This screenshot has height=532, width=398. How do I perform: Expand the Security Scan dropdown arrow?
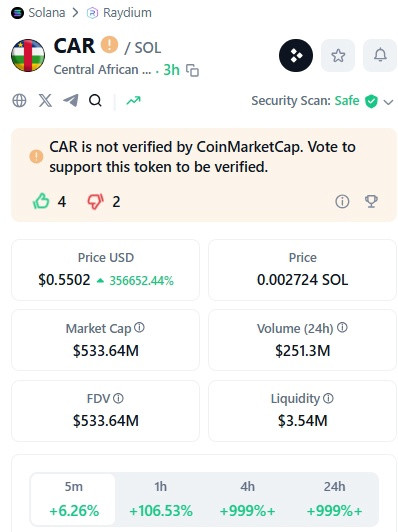(x=388, y=101)
